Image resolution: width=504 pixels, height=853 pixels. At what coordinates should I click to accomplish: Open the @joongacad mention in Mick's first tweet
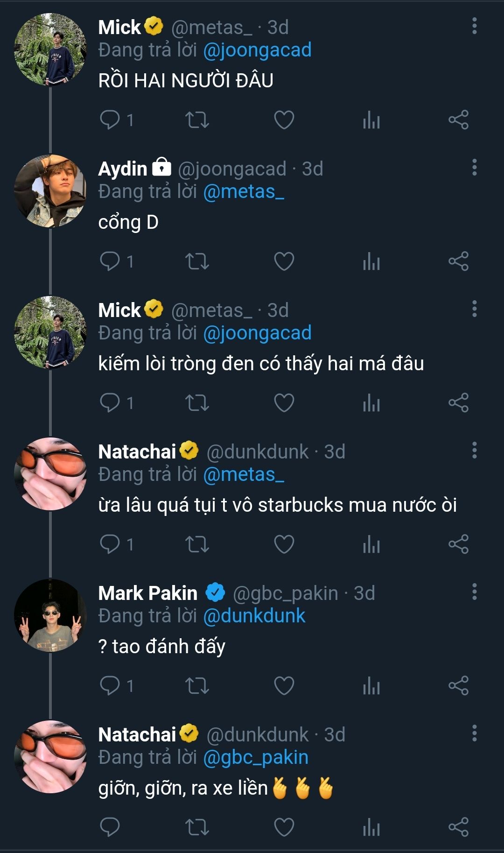(x=257, y=50)
